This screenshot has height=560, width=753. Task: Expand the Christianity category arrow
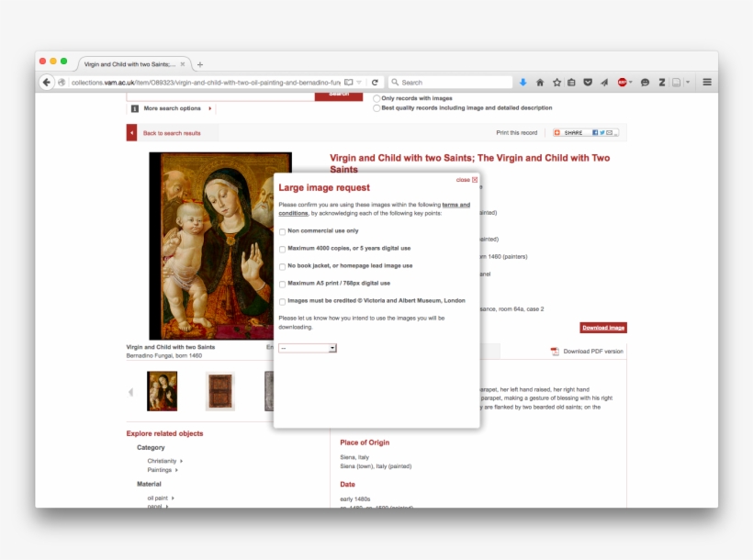coord(182,461)
